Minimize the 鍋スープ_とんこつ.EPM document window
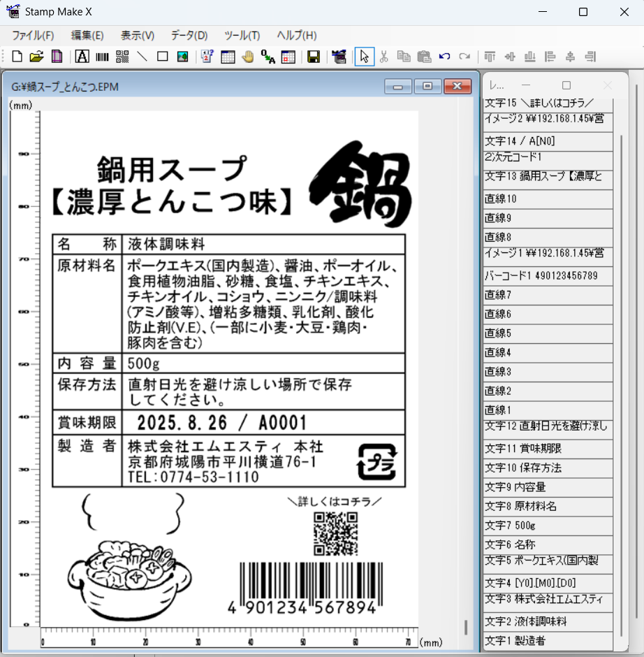 point(398,86)
